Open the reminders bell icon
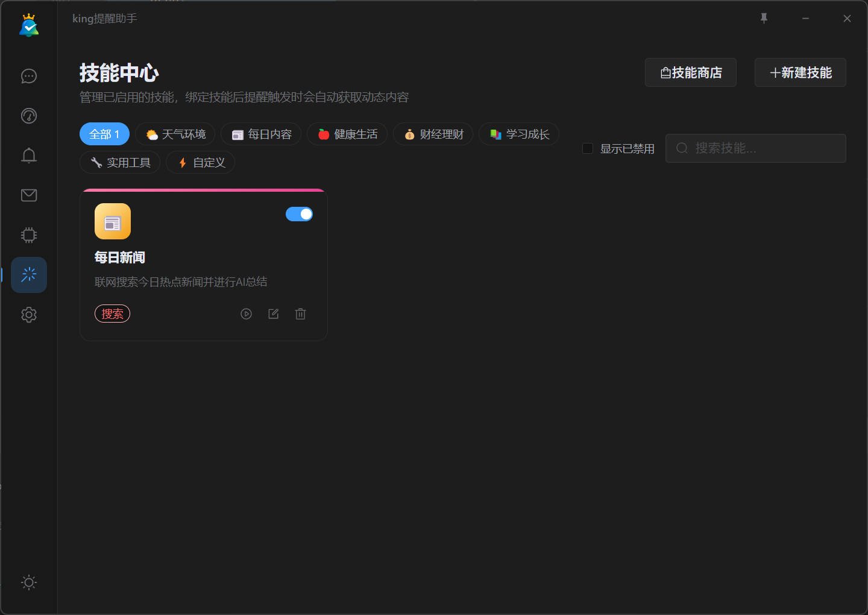 (28, 156)
